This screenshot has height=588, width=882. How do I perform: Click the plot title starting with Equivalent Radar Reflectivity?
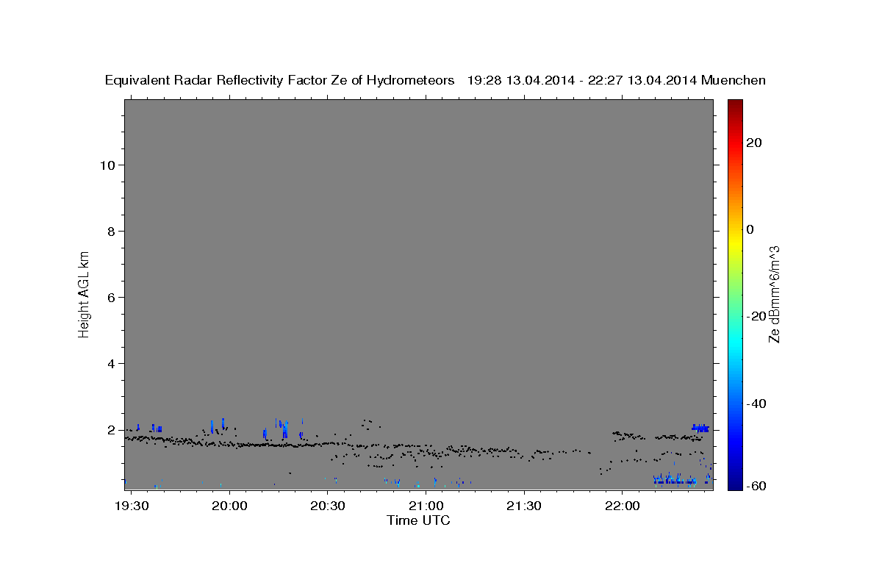(435, 80)
